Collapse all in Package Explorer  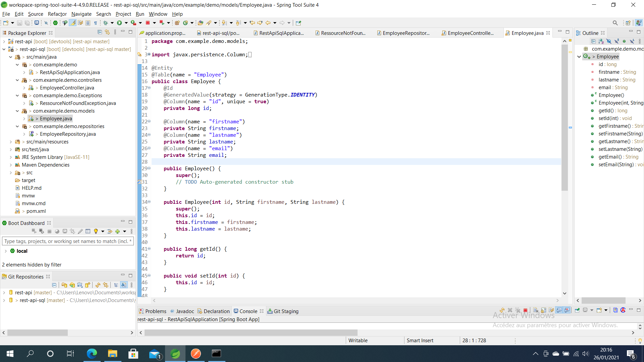point(100,32)
